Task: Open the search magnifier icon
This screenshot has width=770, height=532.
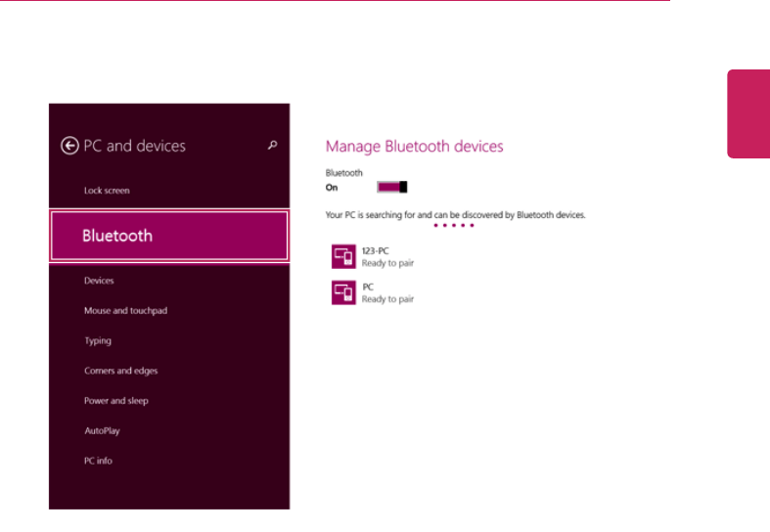Action: [x=273, y=146]
